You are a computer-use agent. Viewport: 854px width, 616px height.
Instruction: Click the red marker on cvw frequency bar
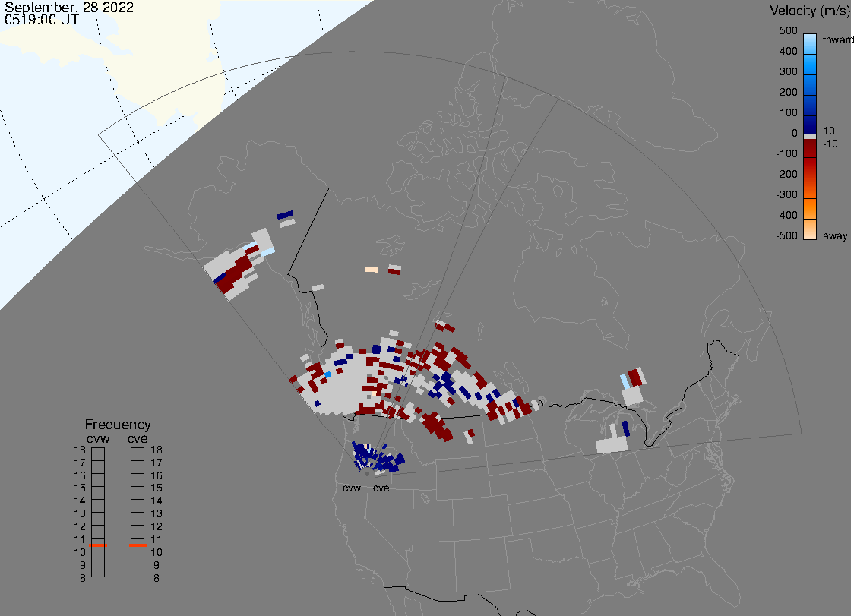coord(98,545)
